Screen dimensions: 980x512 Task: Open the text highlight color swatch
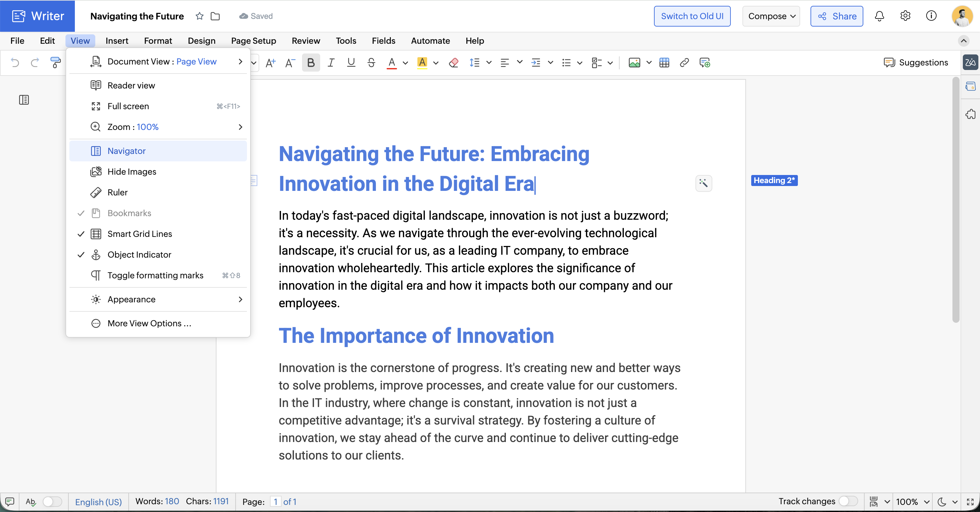point(422,63)
